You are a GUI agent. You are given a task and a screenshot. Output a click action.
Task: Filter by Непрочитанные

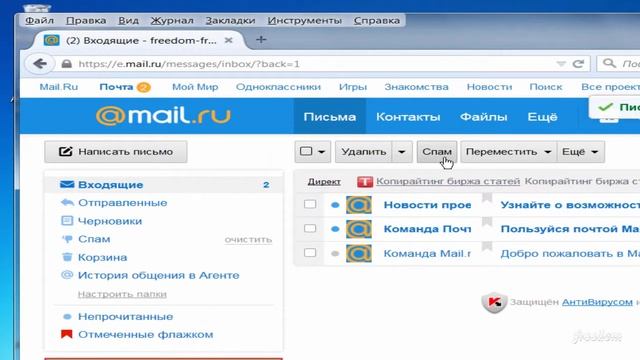pyautogui.click(x=125, y=316)
